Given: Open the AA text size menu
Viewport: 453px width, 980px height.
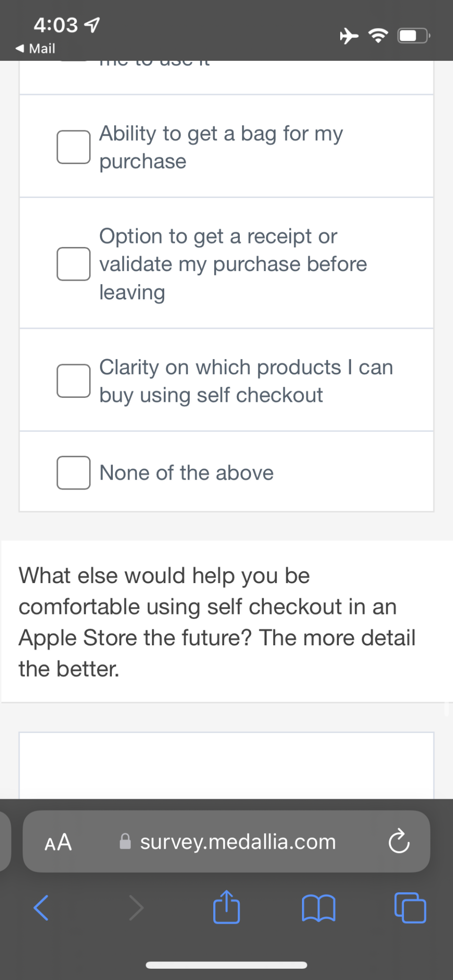Looking at the screenshot, I should 58,842.
